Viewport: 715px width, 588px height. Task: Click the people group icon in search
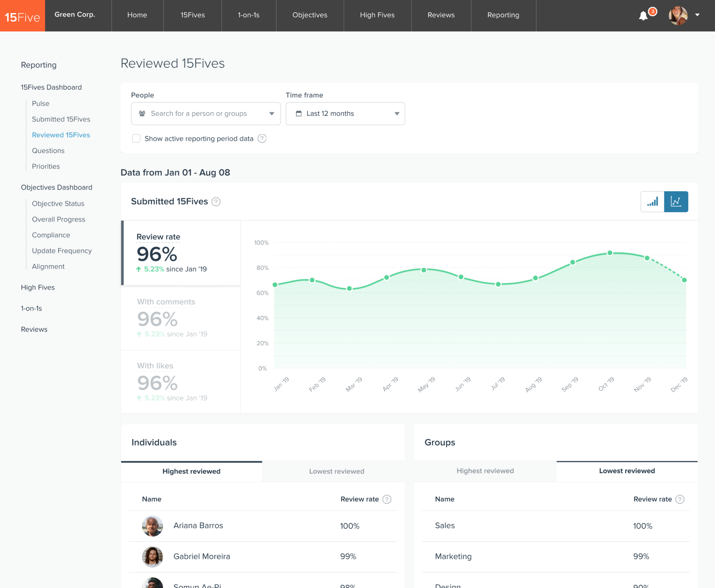pyautogui.click(x=142, y=114)
